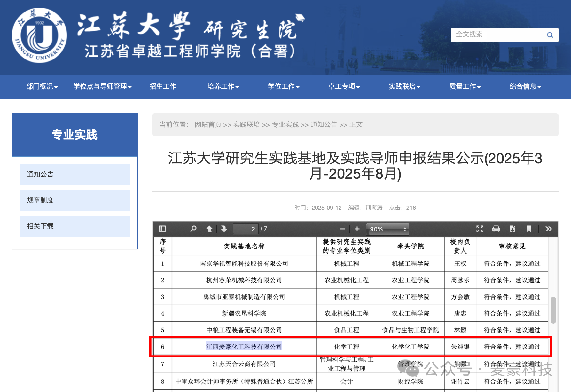Switch PDF to presentation fullscreen mode
Viewport: 571px width, 392px height.
pos(480,229)
